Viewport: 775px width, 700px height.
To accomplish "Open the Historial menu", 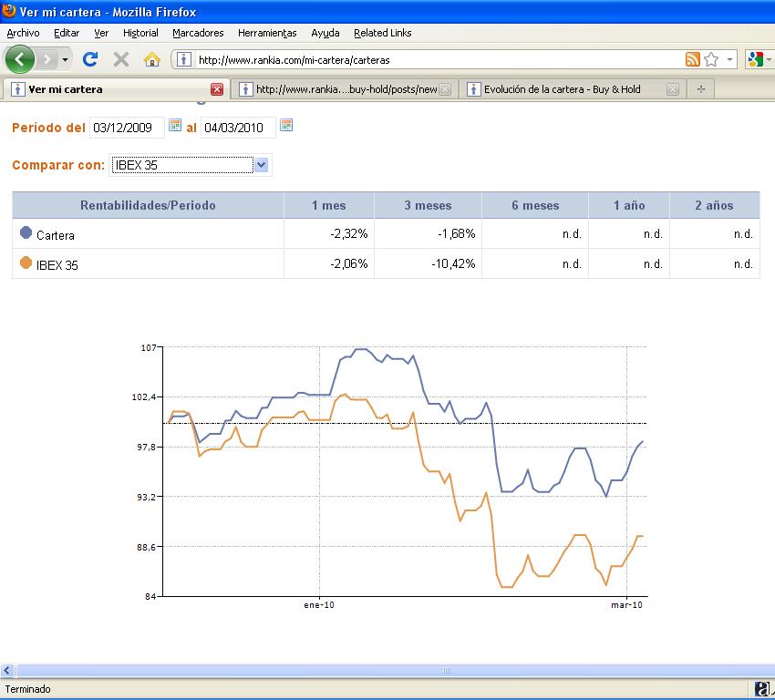I will pyautogui.click(x=140, y=33).
